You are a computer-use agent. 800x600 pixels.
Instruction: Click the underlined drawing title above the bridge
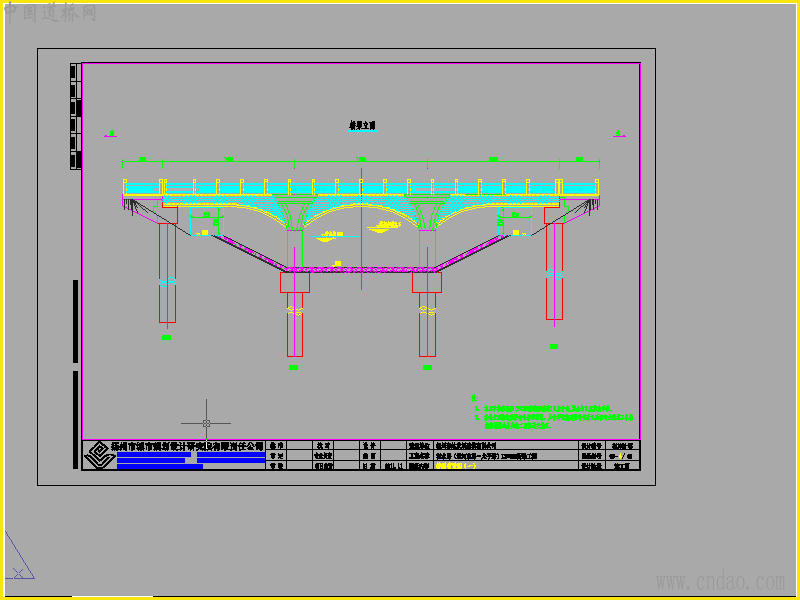click(362, 126)
